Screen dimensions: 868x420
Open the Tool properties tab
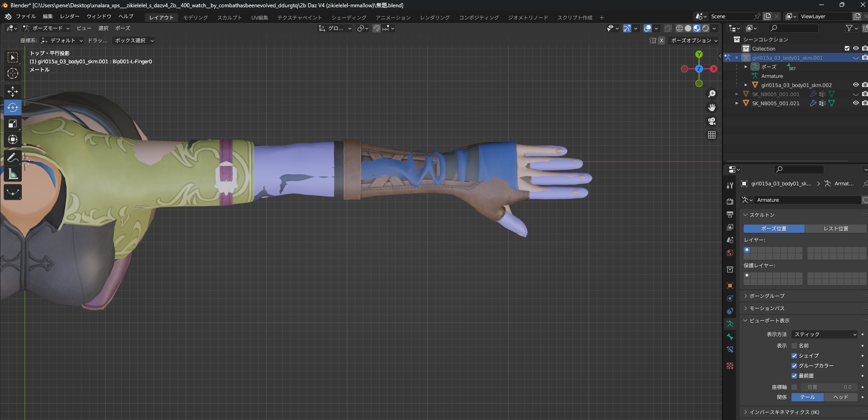730,185
